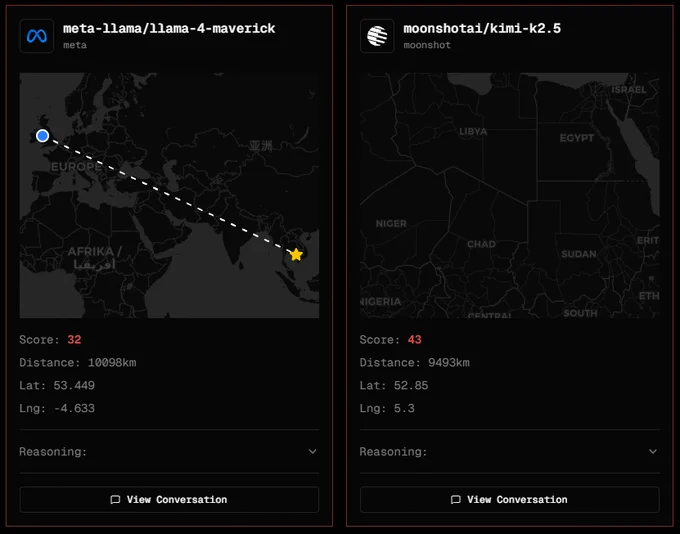Click the yellow star target marker
Viewport: 680px width, 534px height.
tap(296, 254)
